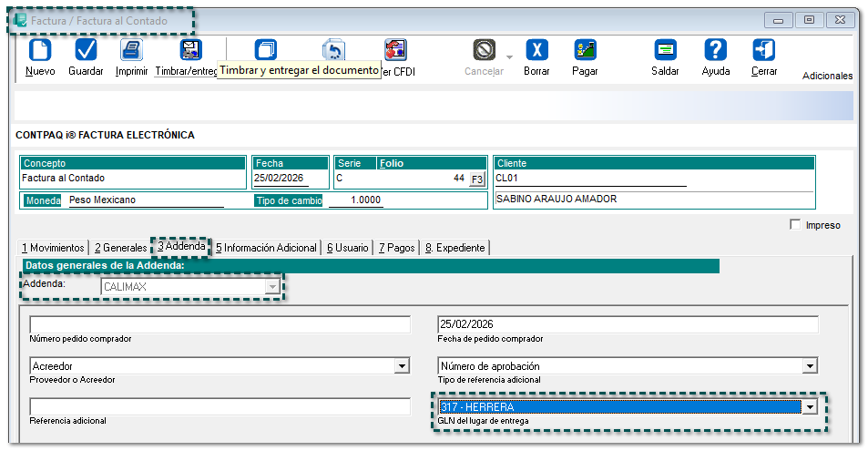Open the 8. Expediente tab

[455, 248]
